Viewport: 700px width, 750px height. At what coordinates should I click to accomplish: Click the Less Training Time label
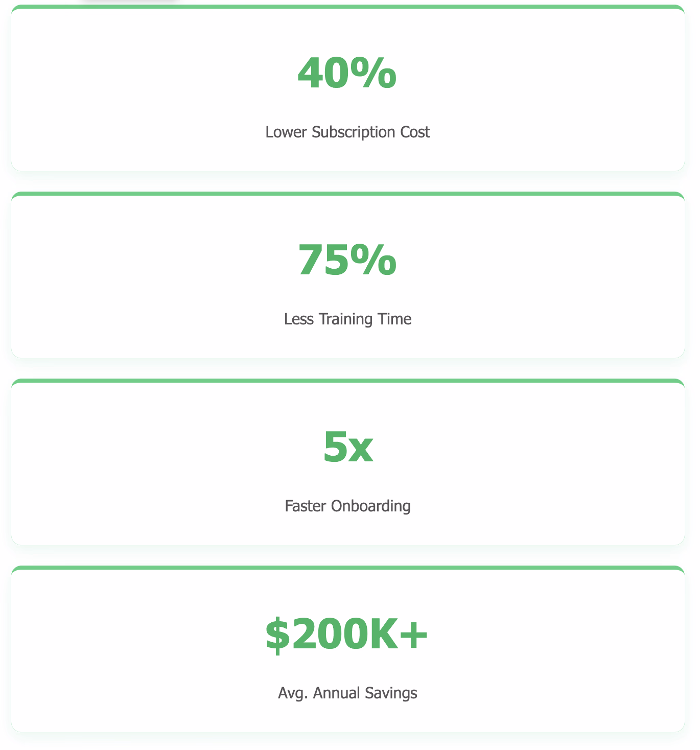pos(347,319)
